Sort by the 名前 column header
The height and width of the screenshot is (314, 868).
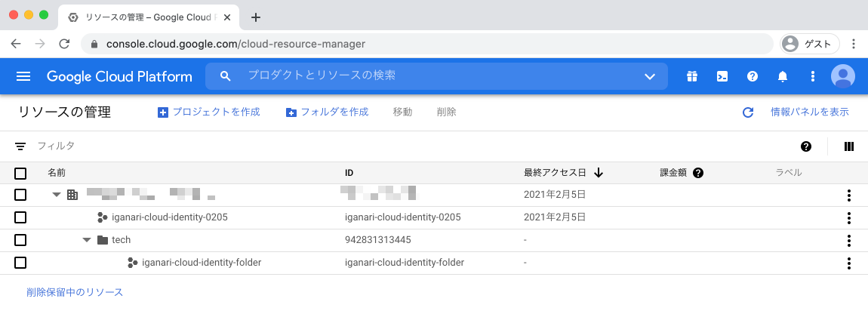click(57, 173)
